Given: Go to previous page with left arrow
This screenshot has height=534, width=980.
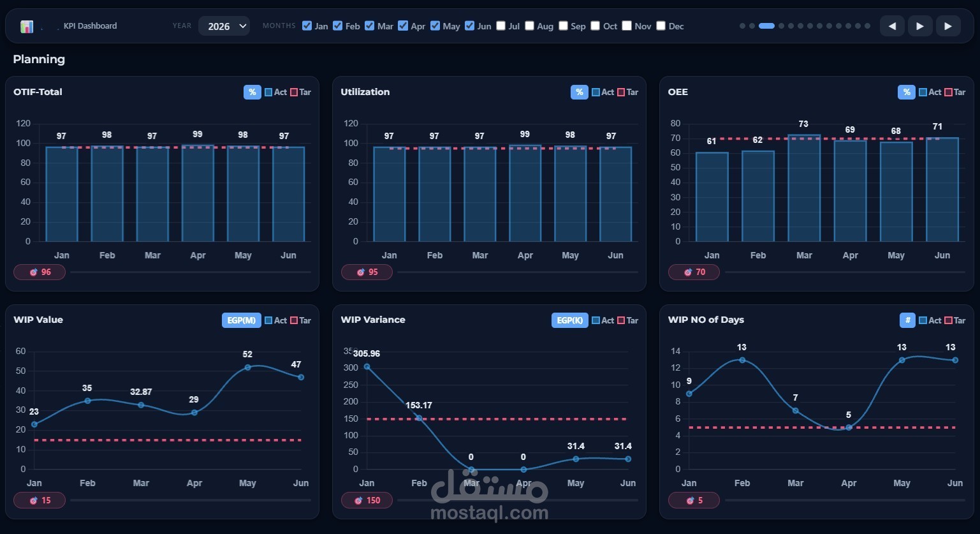Looking at the screenshot, I should tap(892, 26).
